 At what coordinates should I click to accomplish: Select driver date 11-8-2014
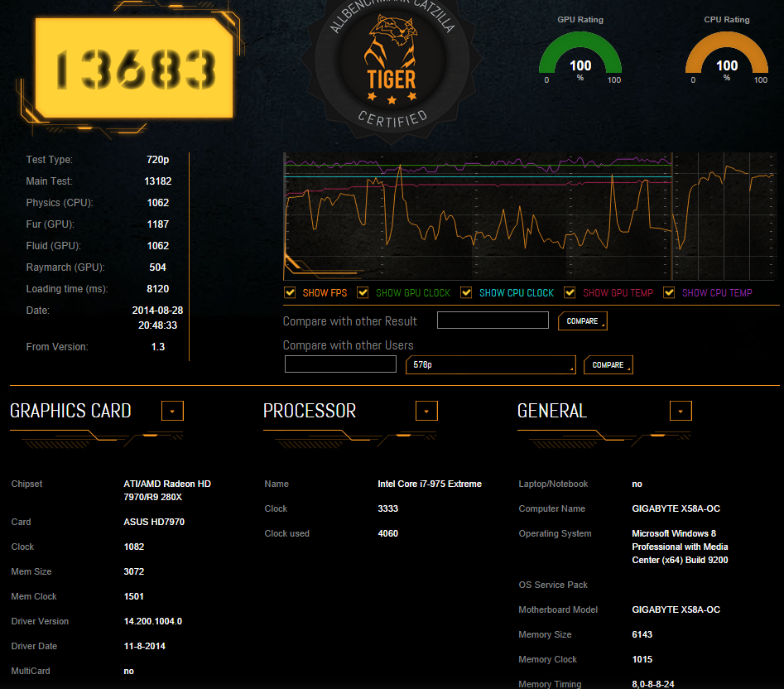point(145,646)
